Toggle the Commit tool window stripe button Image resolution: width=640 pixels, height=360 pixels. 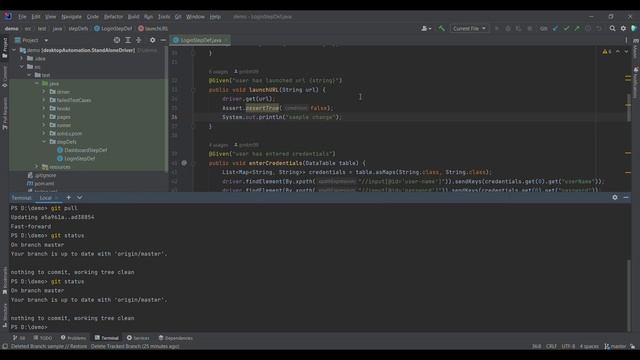tap(4, 77)
